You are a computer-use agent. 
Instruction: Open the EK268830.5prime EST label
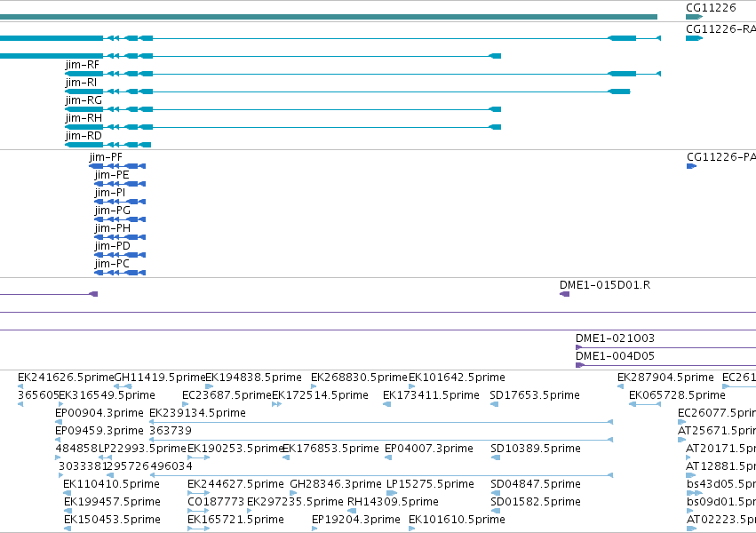click(359, 378)
